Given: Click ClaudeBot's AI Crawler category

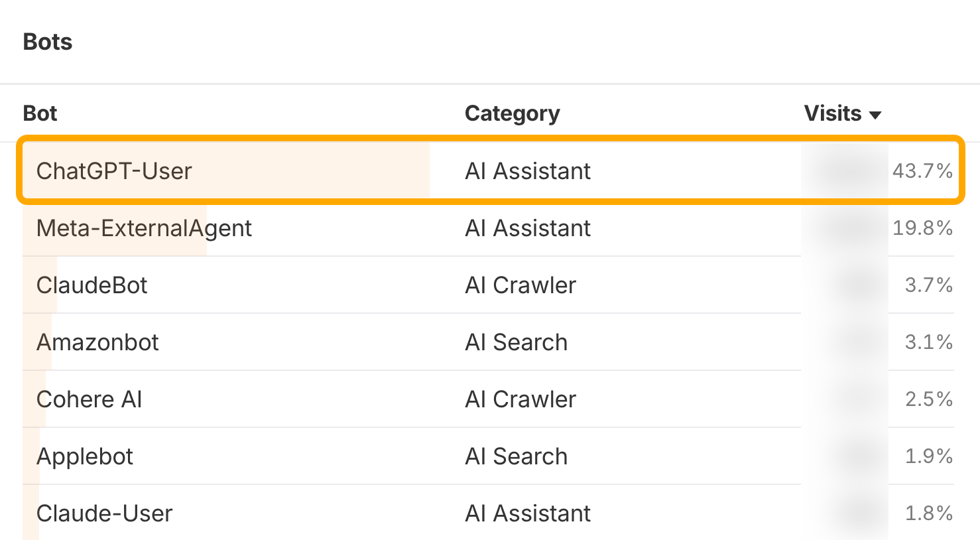Looking at the screenshot, I should (521, 285).
